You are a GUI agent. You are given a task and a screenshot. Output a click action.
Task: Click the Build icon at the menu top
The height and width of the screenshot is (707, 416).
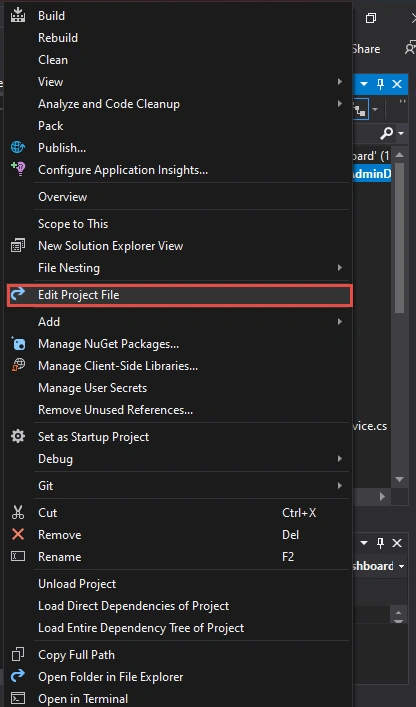pyautogui.click(x=18, y=15)
